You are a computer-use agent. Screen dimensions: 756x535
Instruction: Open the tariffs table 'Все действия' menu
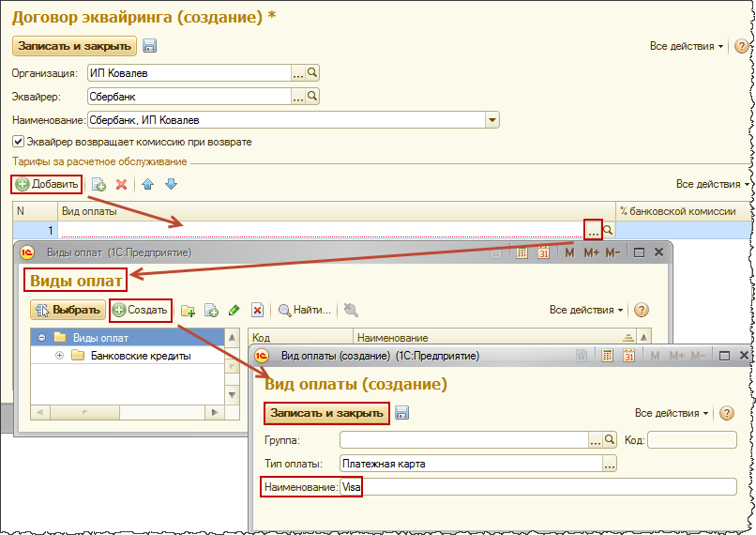(713, 184)
